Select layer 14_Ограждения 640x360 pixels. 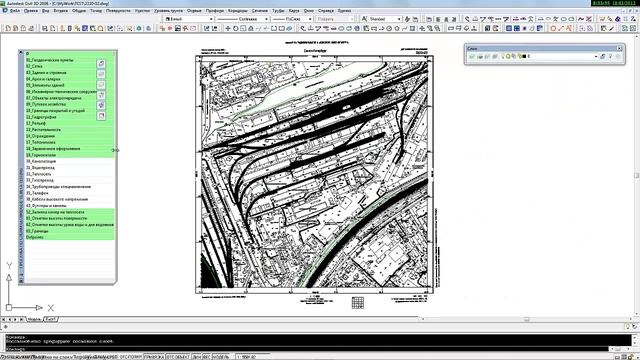70,136
